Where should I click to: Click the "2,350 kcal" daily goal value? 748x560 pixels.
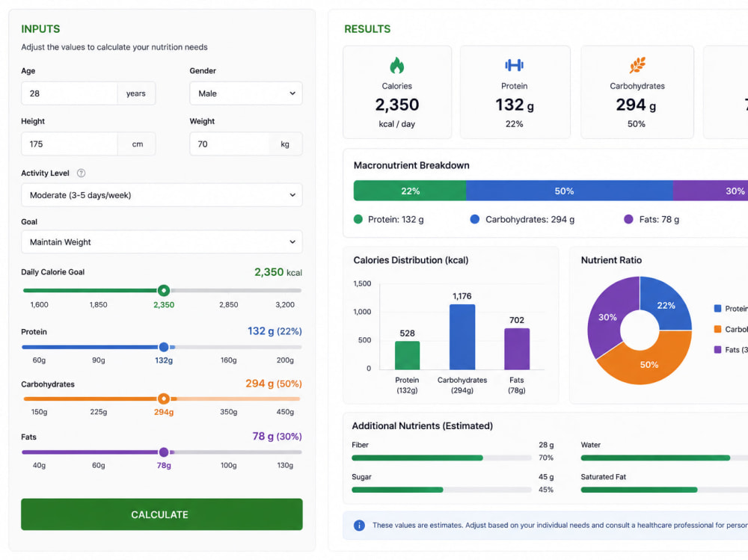click(x=278, y=272)
